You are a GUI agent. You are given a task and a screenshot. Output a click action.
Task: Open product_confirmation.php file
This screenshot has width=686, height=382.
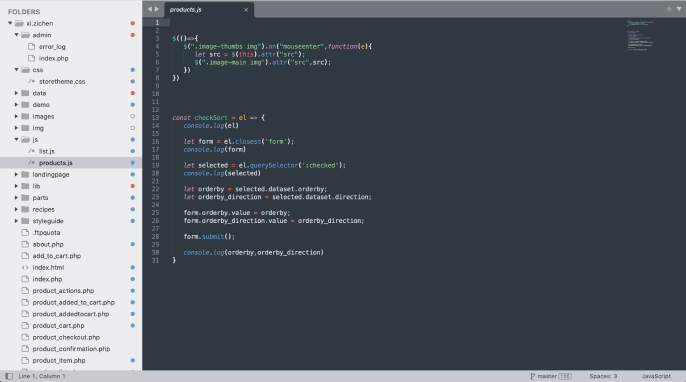coord(71,349)
